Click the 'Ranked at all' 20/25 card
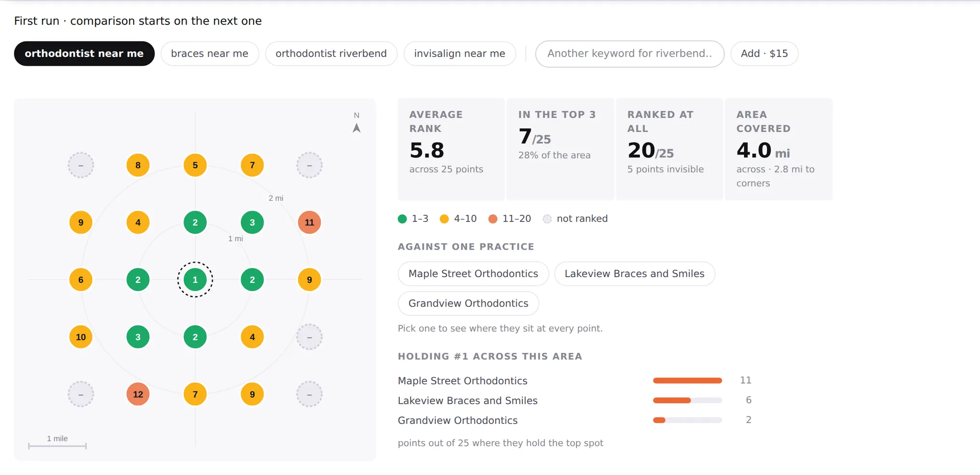The width and height of the screenshot is (980, 475). pos(669,149)
